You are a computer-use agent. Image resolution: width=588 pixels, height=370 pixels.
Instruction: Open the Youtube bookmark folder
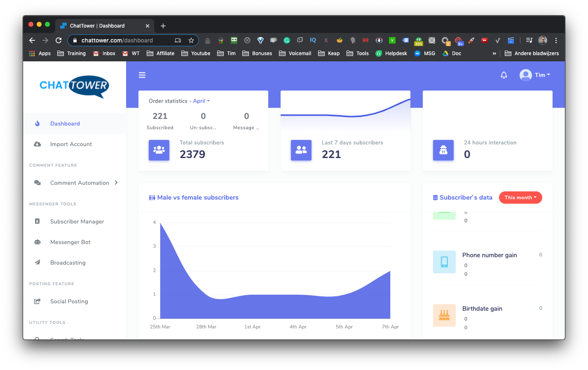[x=196, y=54]
